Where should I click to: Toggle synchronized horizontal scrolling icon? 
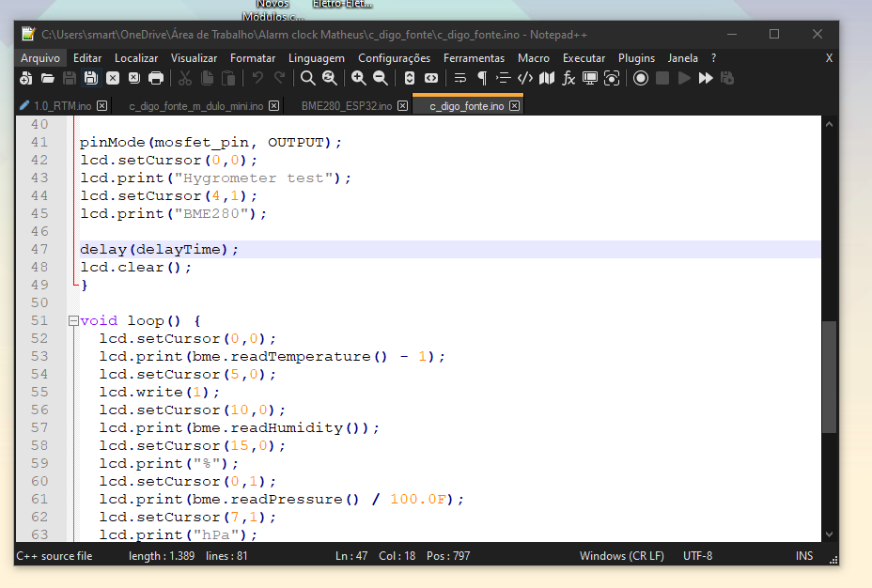point(431,78)
